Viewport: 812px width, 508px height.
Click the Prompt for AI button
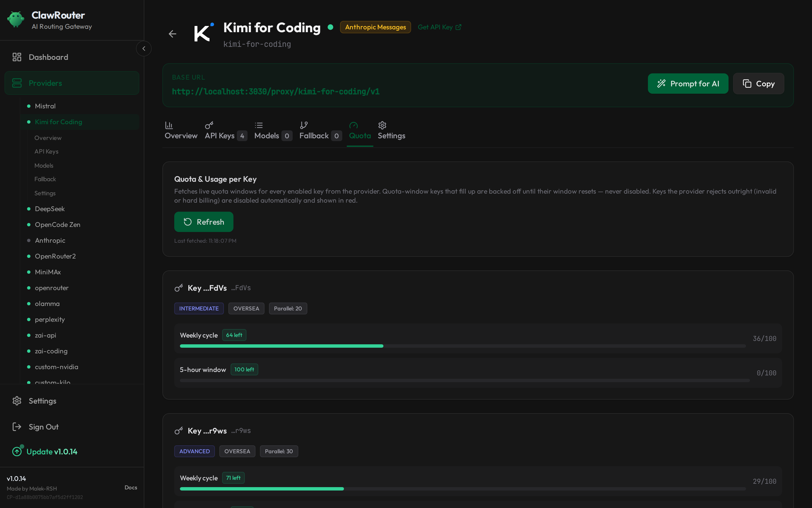tap(688, 84)
